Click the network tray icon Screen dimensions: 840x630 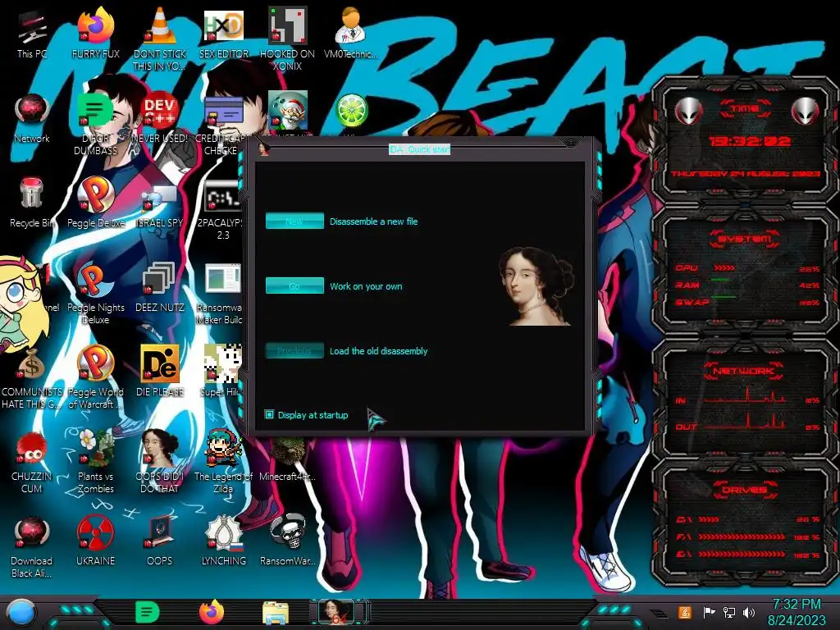coord(729,612)
